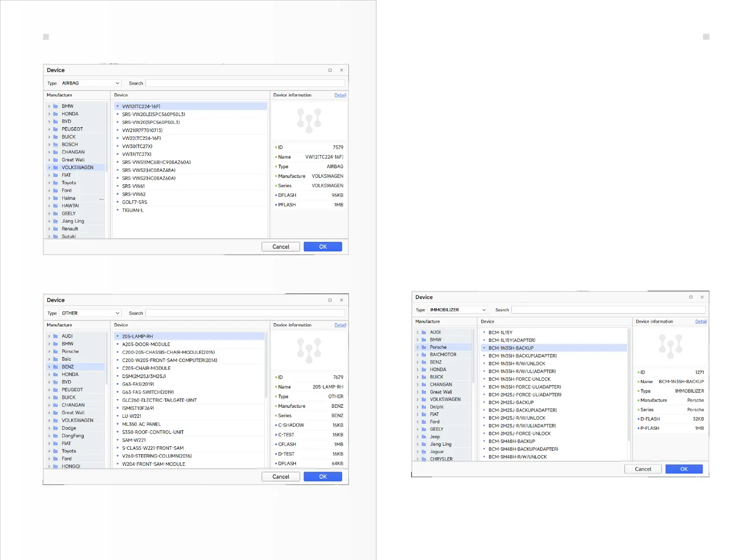Click Detail link in IMMOBILIZER Device window
This screenshot has height=560, width=752.
click(x=701, y=321)
